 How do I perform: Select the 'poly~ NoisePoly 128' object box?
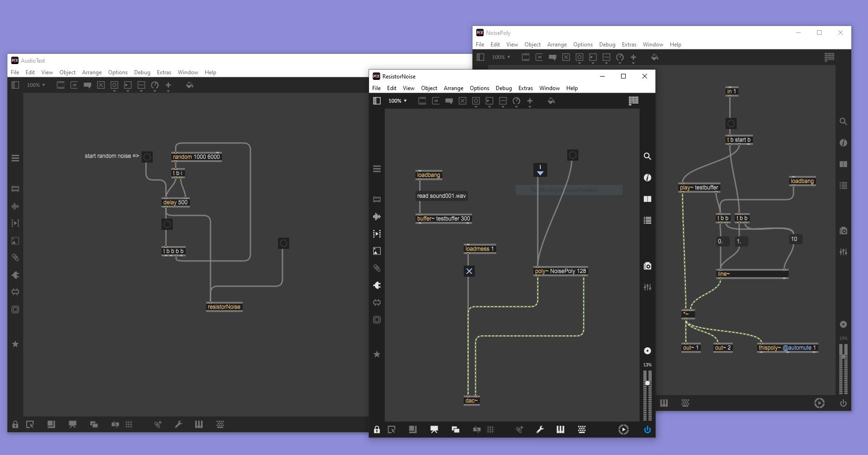pos(560,271)
